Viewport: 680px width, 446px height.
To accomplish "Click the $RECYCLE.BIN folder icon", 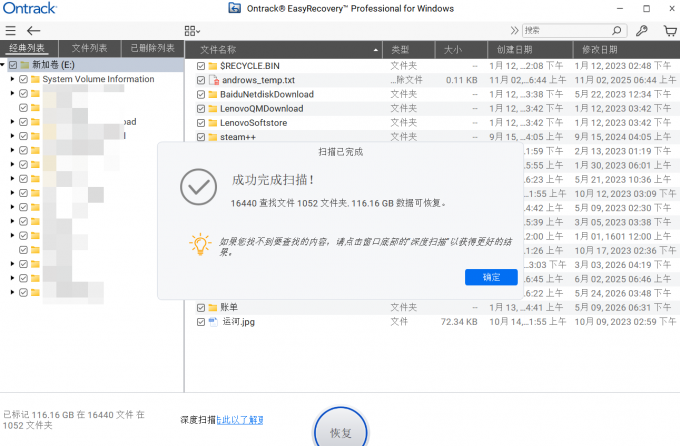I will (212, 66).
